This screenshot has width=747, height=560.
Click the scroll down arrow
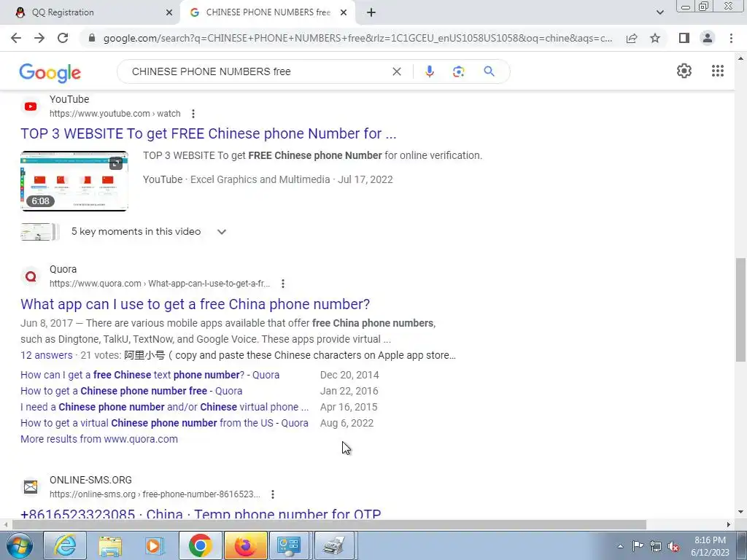click(x=740, y=513)
